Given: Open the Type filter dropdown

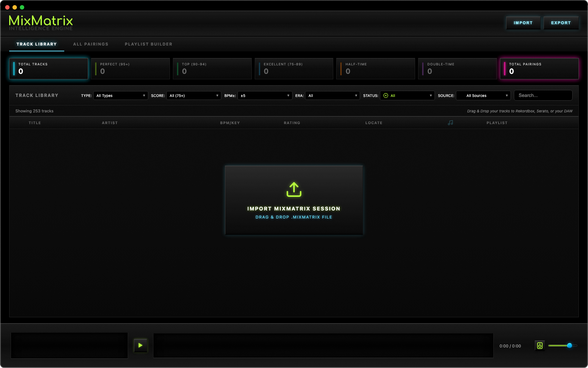Looking at the screenshot, I should coord(120,95).
